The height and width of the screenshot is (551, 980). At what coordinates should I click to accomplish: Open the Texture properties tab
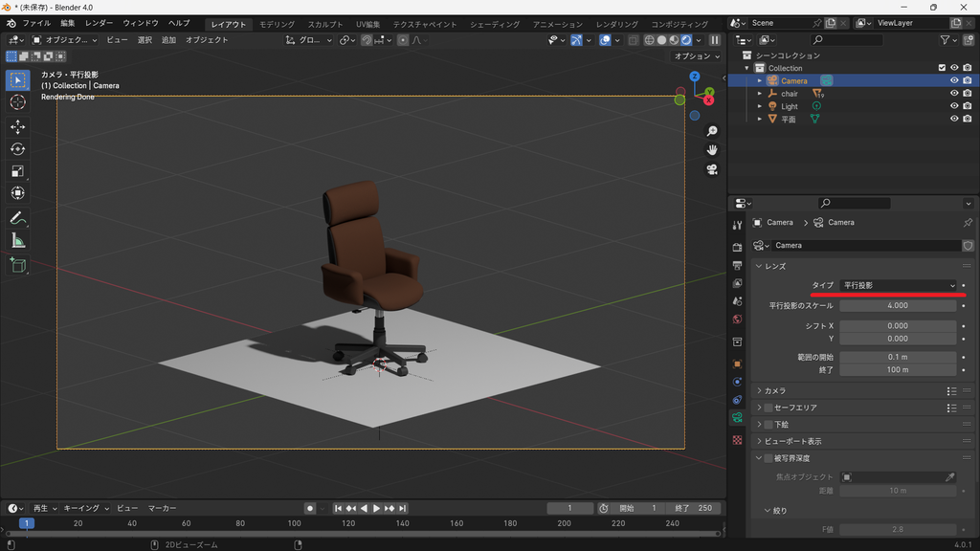738,440
